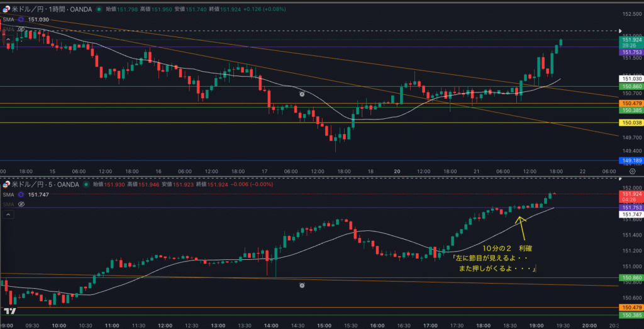This screenshot has width=644, height=329.
Task: Collapse the indicator legend on the 1-hour chart
Action: tap(9, 39)
